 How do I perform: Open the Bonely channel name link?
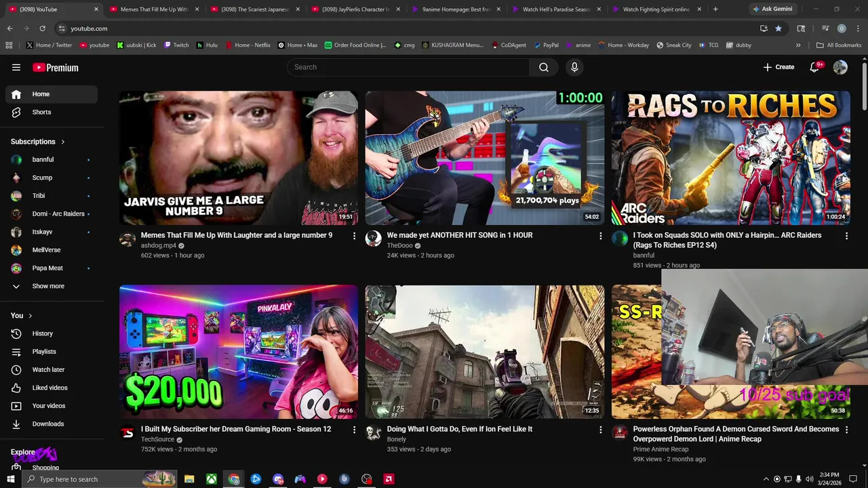pyautogui.click(x=397, y=439)
